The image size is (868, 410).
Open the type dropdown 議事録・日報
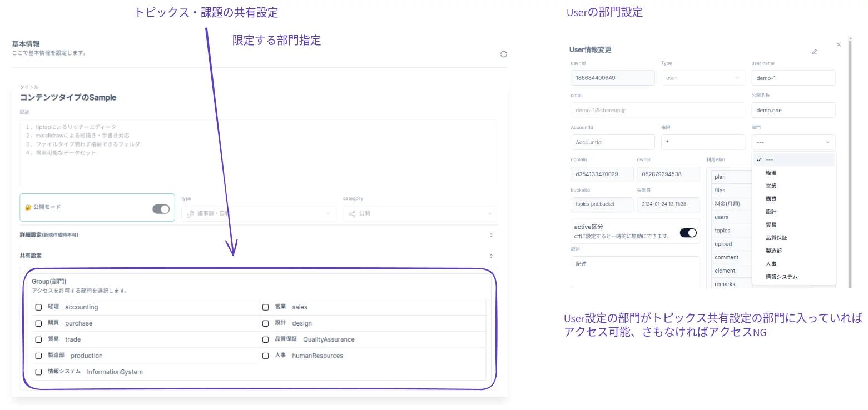pyautogui.click(x=259, y=213)
